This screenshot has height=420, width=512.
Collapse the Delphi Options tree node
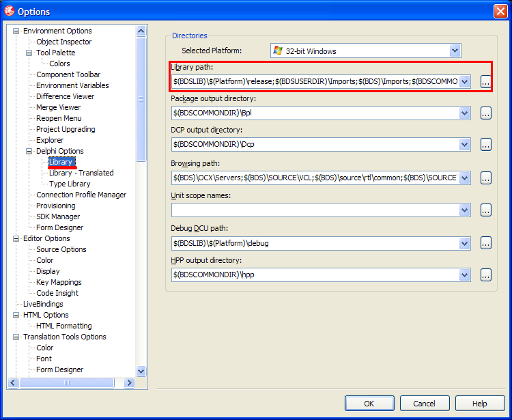(29, 151)
